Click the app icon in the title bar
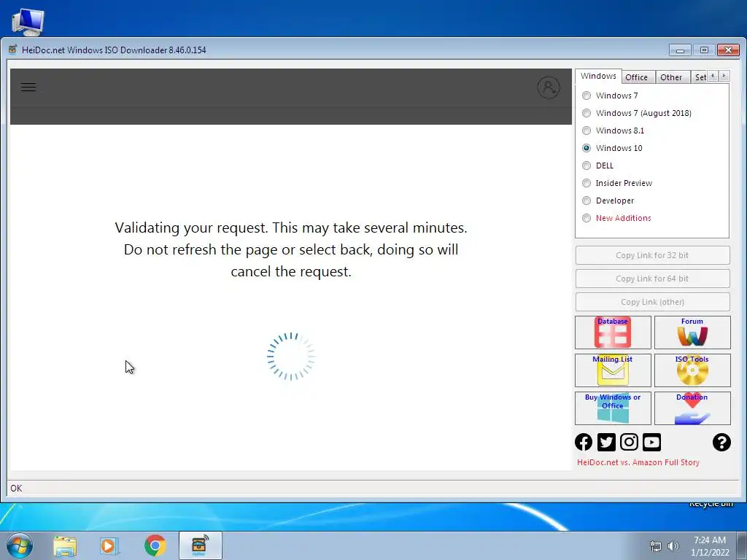Viewport: 747px width, 560px height. [13, 50]
